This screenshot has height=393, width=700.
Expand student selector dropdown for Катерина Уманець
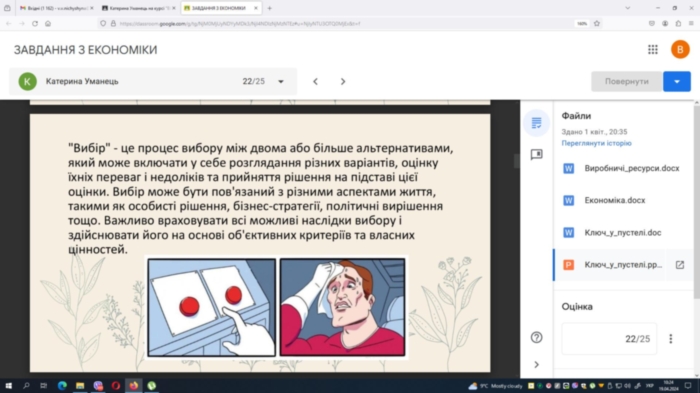pos(281,81)
